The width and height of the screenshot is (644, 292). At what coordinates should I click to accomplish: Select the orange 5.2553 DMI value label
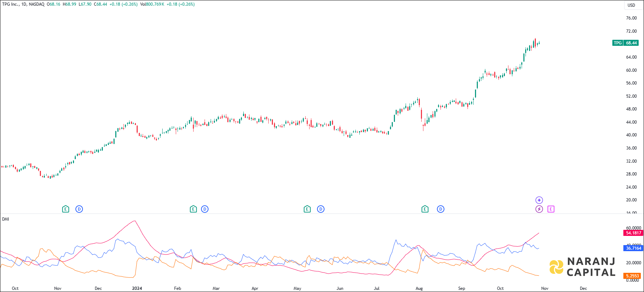click(x=633, y=276)
